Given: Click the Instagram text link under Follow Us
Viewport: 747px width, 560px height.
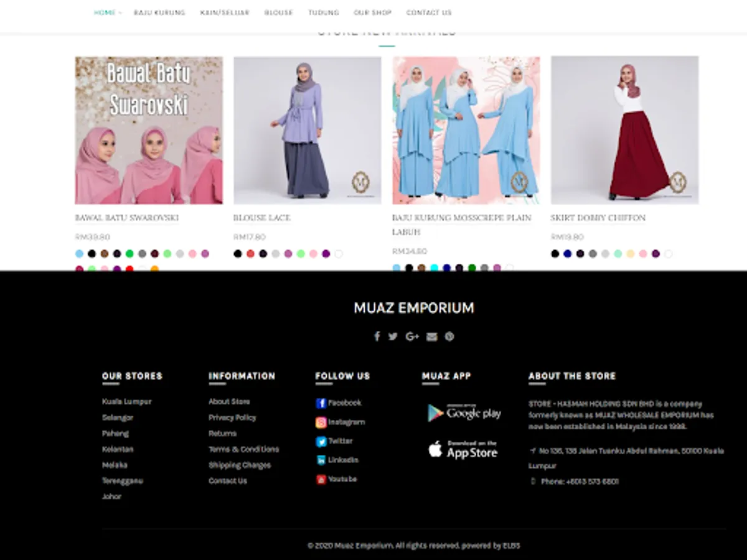Looking at the screenshot, I should pyautogui.click(x=347, y=422).
